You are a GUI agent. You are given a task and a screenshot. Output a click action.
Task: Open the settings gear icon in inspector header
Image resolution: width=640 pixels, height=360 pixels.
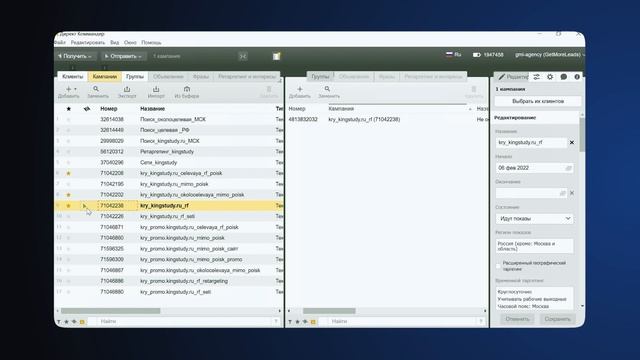tap(550, 77)
